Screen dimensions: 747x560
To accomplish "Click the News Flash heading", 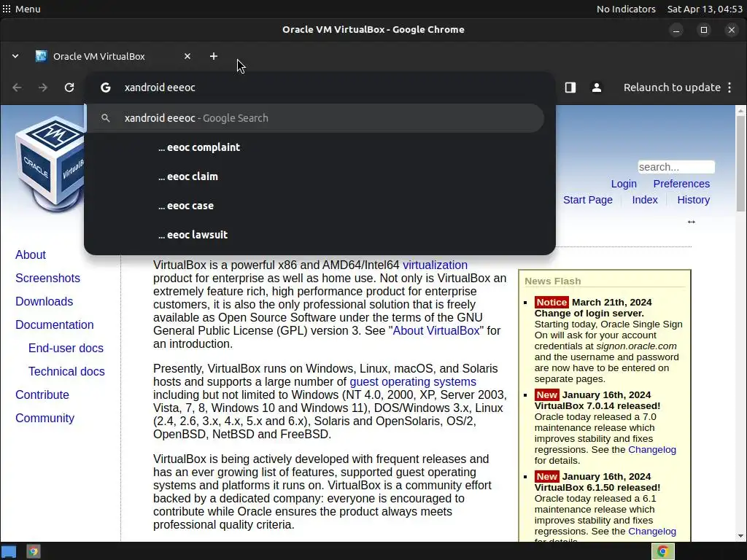I will point(553,281).
